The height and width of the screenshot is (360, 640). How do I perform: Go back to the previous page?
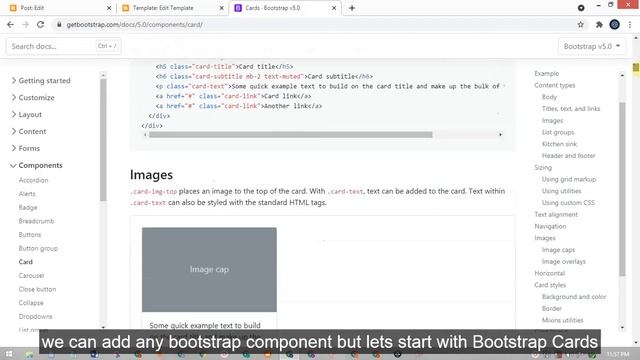coord(10,24)
